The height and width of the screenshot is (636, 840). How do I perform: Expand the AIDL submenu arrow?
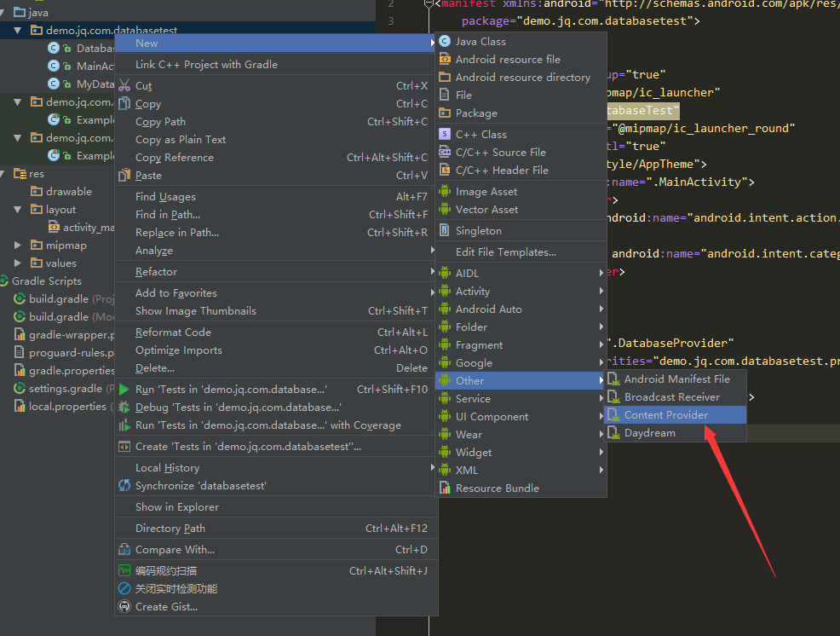pos(601,273)
